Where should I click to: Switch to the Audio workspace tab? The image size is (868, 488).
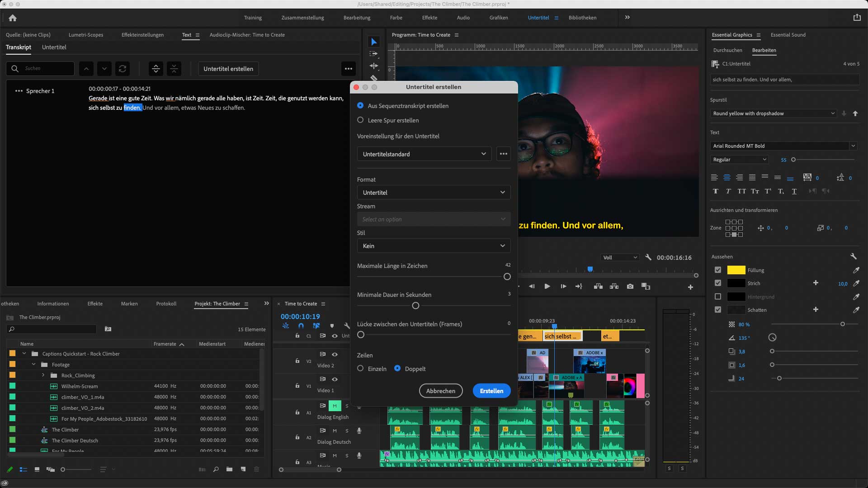(463, 18)
